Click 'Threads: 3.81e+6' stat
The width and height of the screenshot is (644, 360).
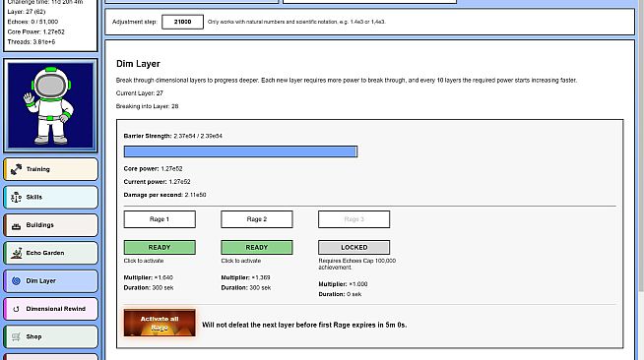click(x=32, y=42)
